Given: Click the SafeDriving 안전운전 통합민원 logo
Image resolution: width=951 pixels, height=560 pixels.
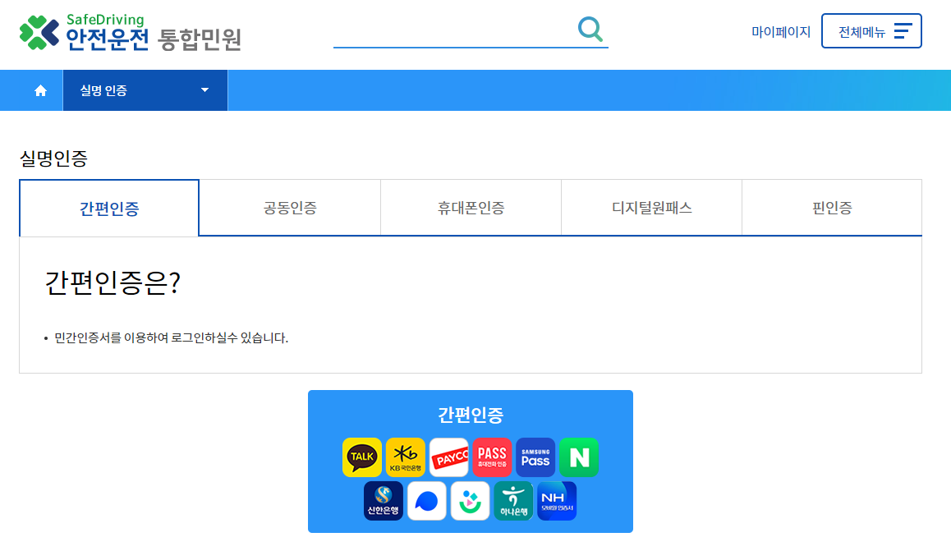Looking at the screenshot, I should point(131,33).
